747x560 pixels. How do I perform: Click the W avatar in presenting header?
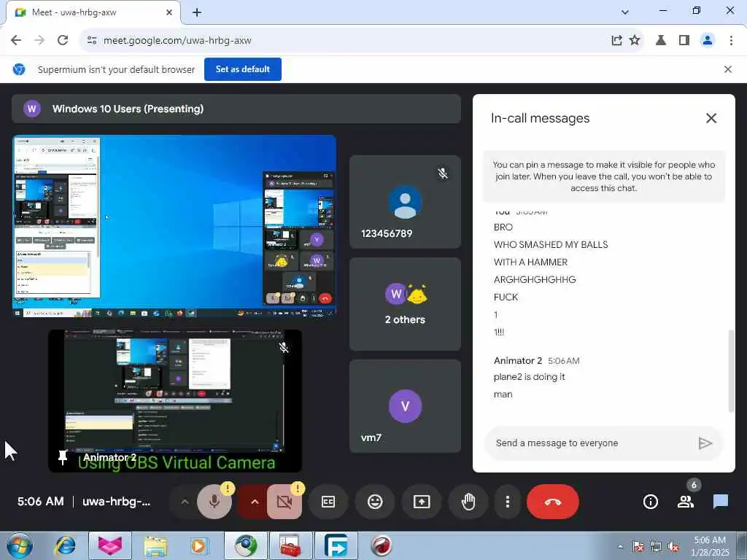[x=32, y=109]
